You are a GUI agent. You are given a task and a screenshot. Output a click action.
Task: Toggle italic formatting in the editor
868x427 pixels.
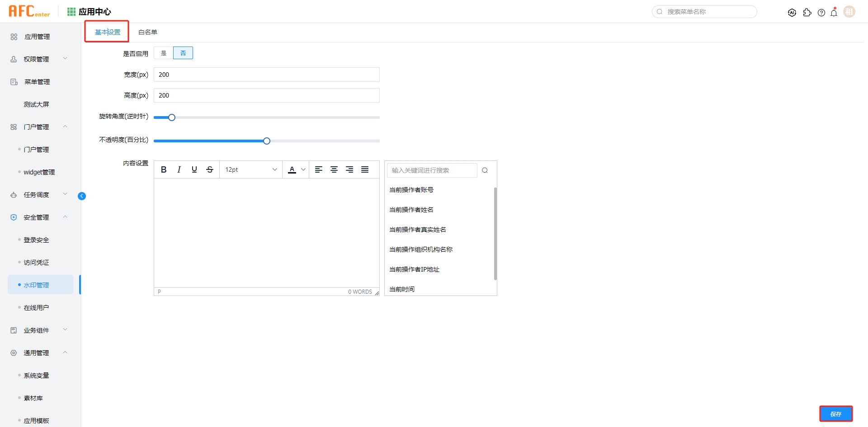coord(179,169)
